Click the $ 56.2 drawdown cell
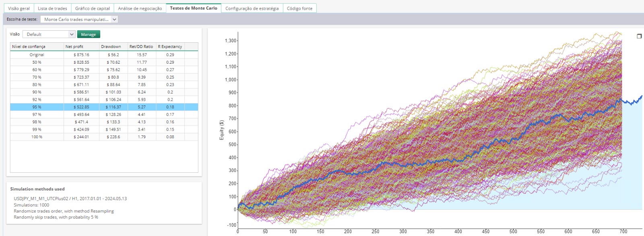 113,55
